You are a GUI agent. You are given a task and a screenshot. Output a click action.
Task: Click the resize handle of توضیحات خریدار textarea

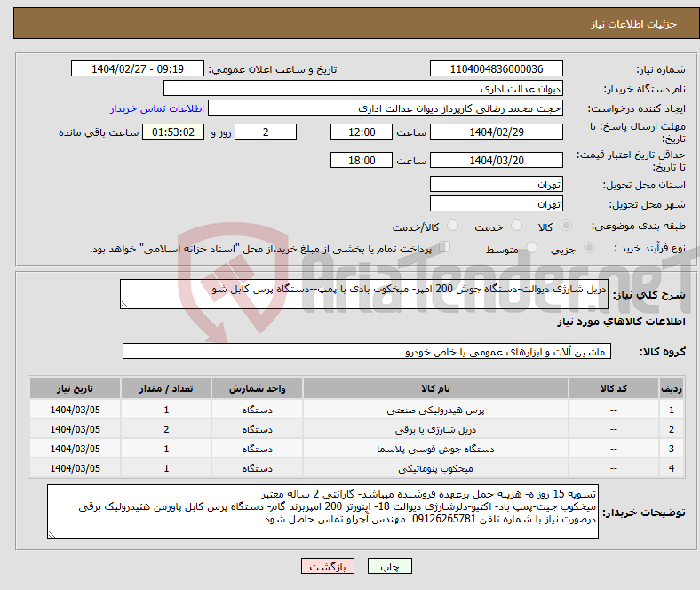click(x=52, y=535)
